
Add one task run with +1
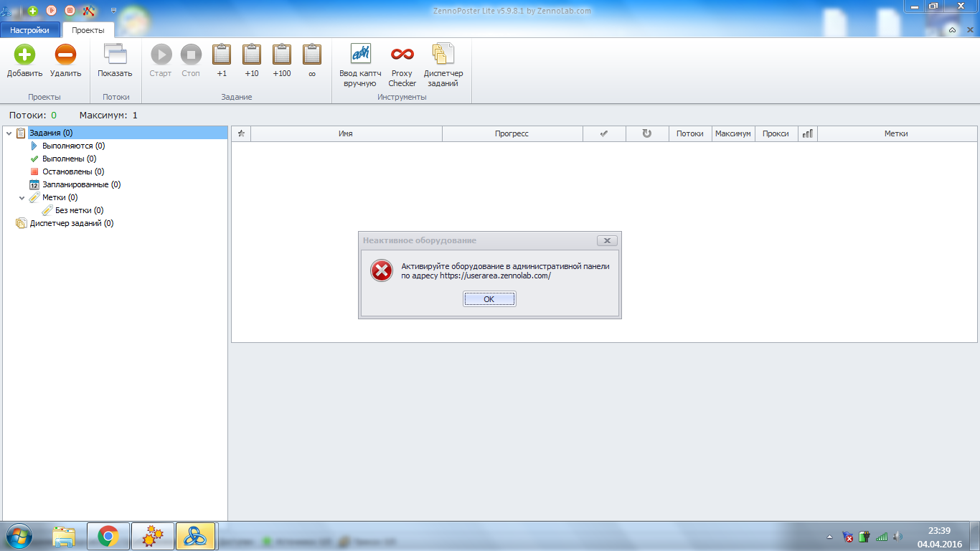(222, 61)
